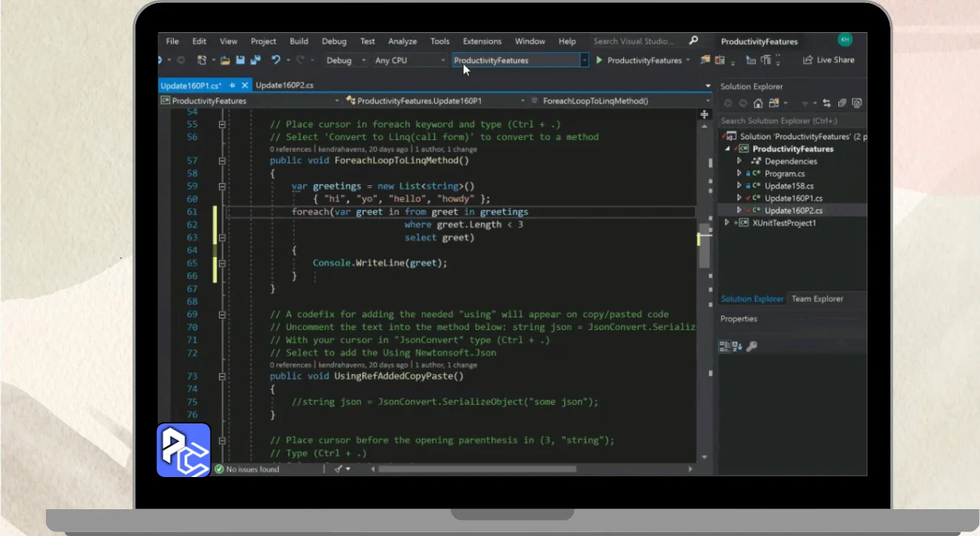The image size is (980, 536).
Task: Click the Home icon in Solution Explorer
Action: (x=758, y=103)
